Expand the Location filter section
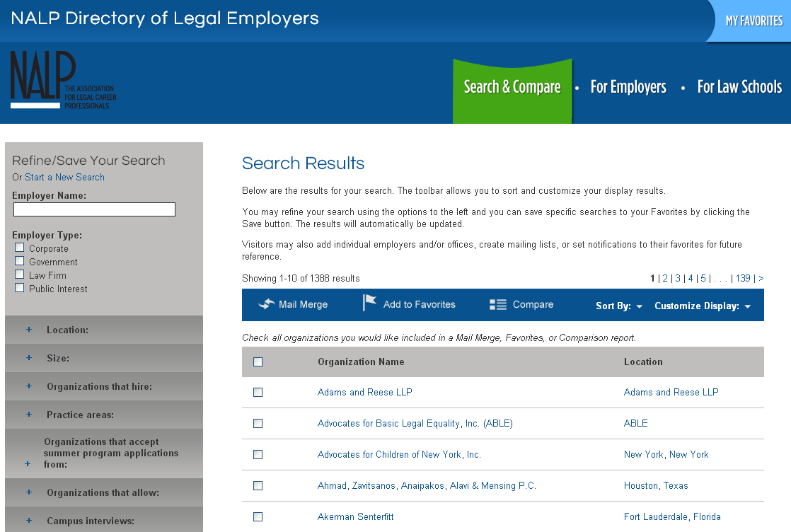The image size is (791, 532). (104, 330)
